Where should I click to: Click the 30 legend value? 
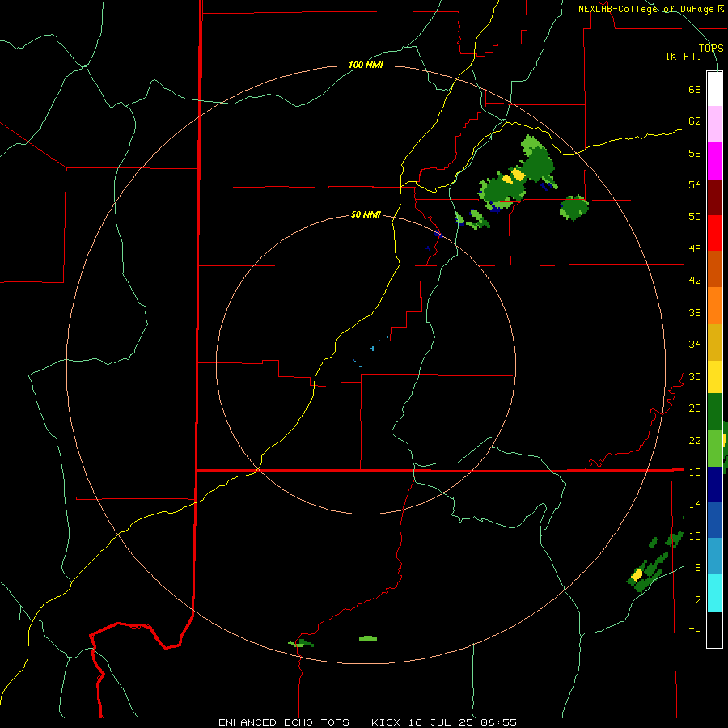tap(695, 376)
